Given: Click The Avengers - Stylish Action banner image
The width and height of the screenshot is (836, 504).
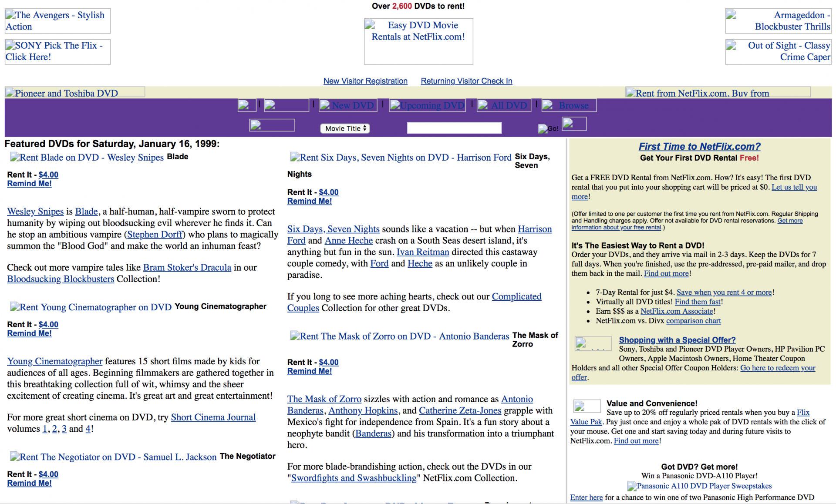Looking at the screenshot, I should [57, 21].
